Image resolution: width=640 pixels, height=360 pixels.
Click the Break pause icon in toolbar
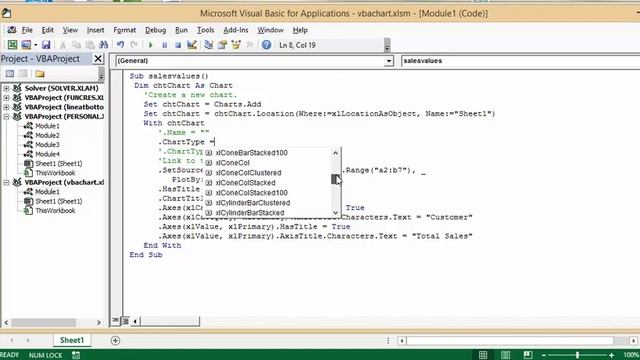(164, 45)
